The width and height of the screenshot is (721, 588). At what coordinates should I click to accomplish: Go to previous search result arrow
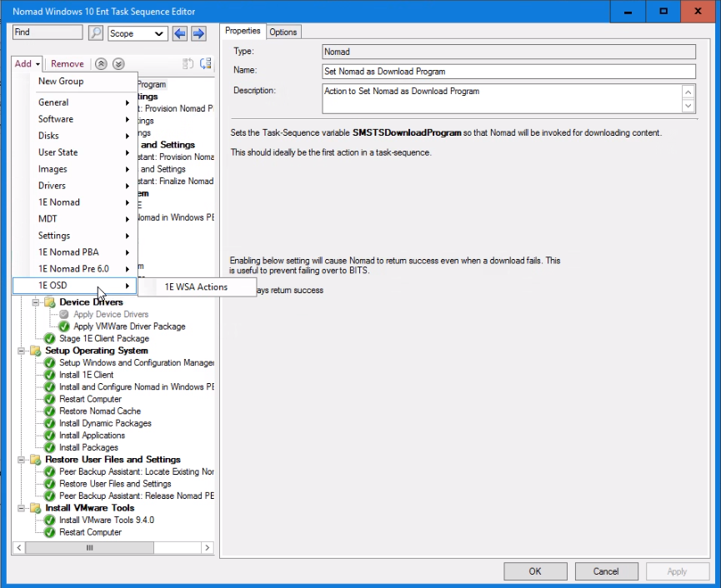pos(180,33)
